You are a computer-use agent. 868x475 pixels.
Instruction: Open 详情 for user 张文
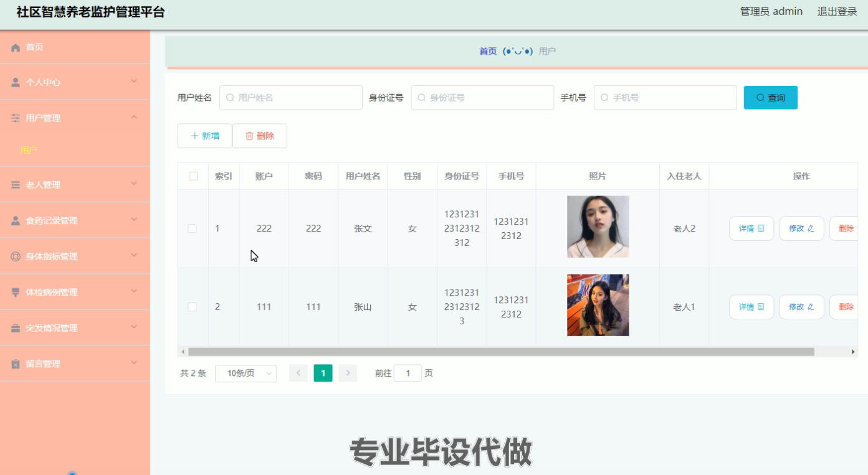coord(751,228)
